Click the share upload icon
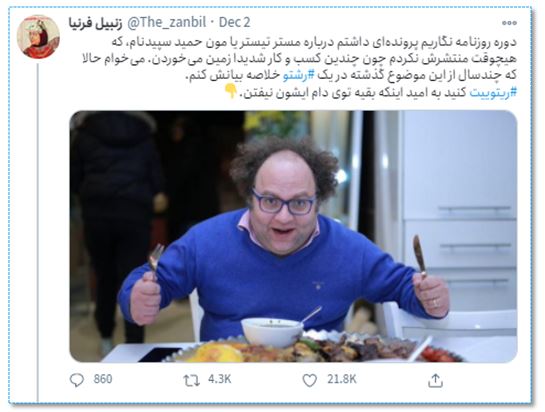The image size is (545, 412). 435,380
